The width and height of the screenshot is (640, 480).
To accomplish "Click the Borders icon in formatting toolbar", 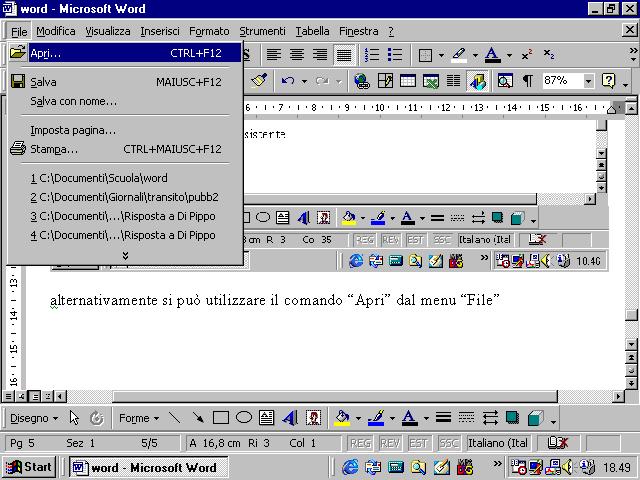I will point(425,55).
